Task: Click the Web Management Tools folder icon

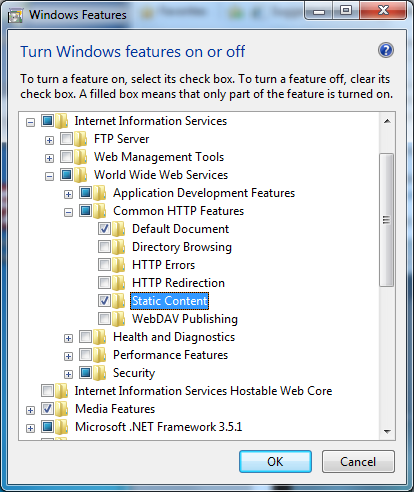Action: [x=81, y=157]
